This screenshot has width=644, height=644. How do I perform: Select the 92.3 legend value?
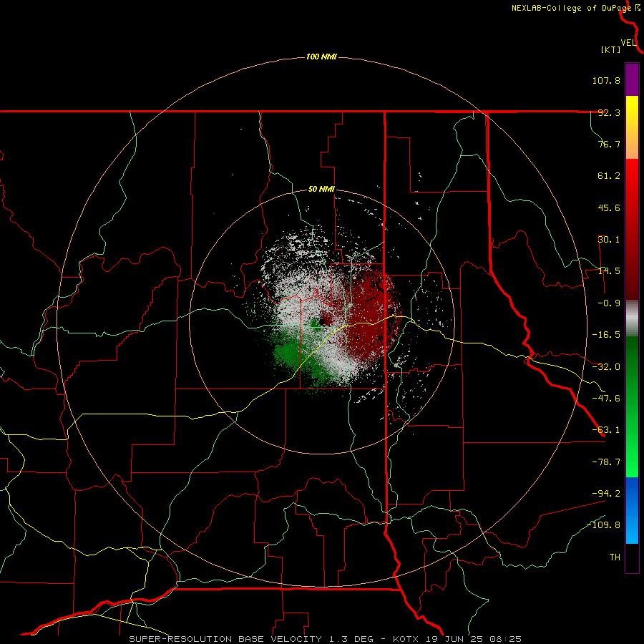point(609,112)
